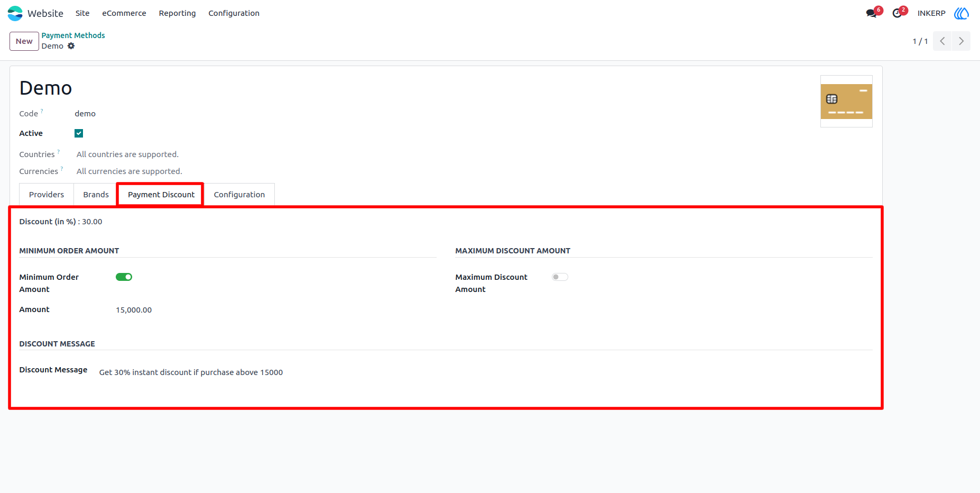
Task: Open the conversations messages icon
Action: coord(872,13)
